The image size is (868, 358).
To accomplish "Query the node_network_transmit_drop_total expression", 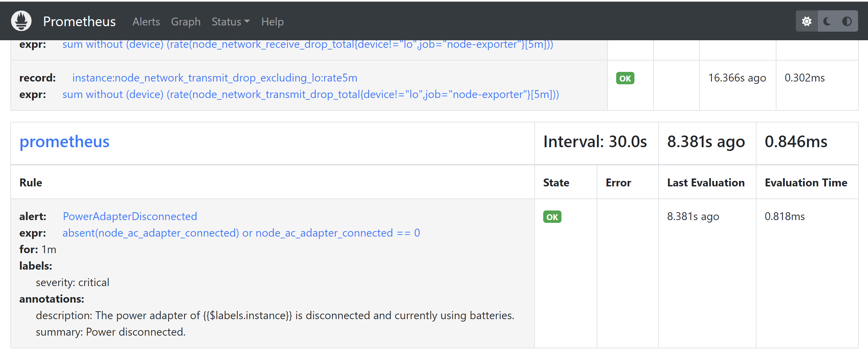I will (x=310, y=94).
